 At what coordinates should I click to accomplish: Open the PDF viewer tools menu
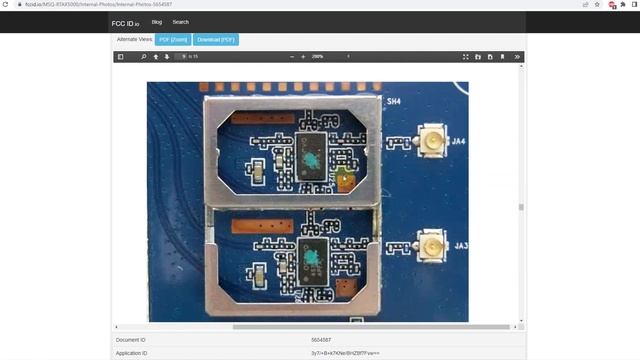click(x=517, y=57)
